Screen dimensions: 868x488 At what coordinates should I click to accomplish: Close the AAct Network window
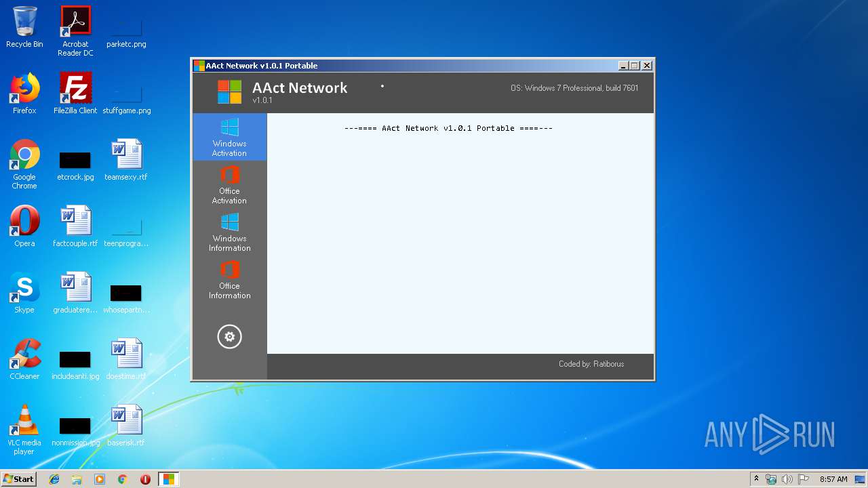point(647,66)
